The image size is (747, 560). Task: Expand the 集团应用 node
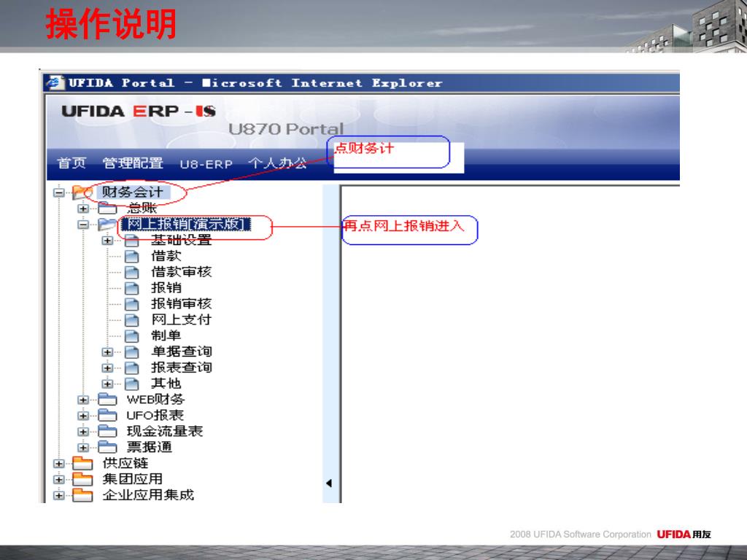[x=58, y=480]
